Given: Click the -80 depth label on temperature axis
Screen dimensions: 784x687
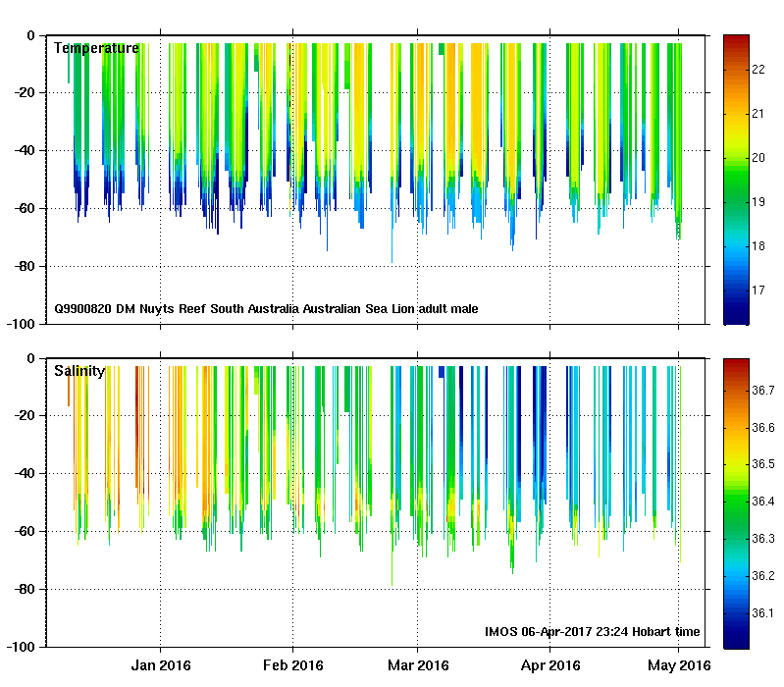Looking at the screenshot, I should coord(24,267).
